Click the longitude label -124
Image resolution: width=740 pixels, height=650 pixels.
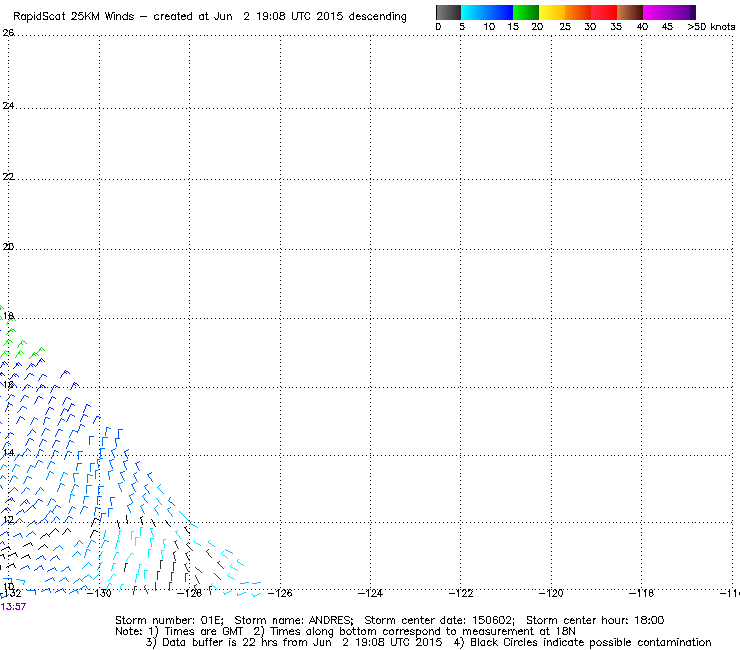370,593
